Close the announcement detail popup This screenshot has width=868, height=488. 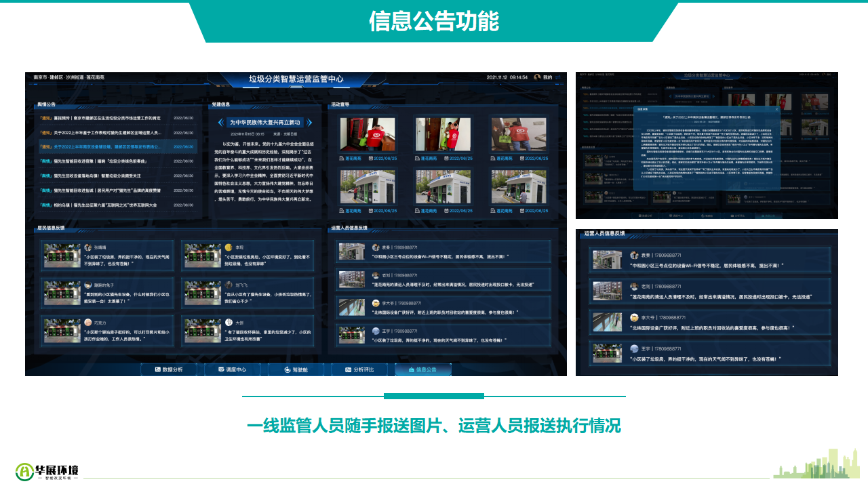pyautogui.click(x=776, y=108)
